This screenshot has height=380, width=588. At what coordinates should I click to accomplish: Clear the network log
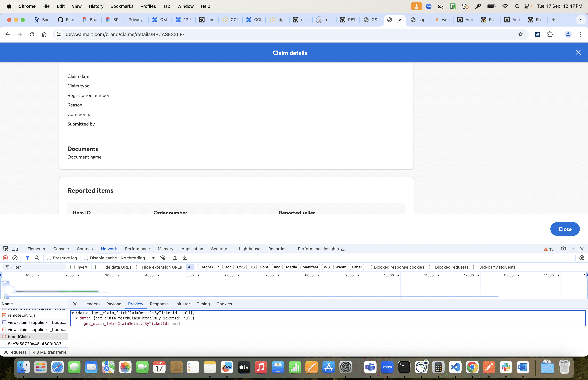pyautogui.click(x=15, y=258)
